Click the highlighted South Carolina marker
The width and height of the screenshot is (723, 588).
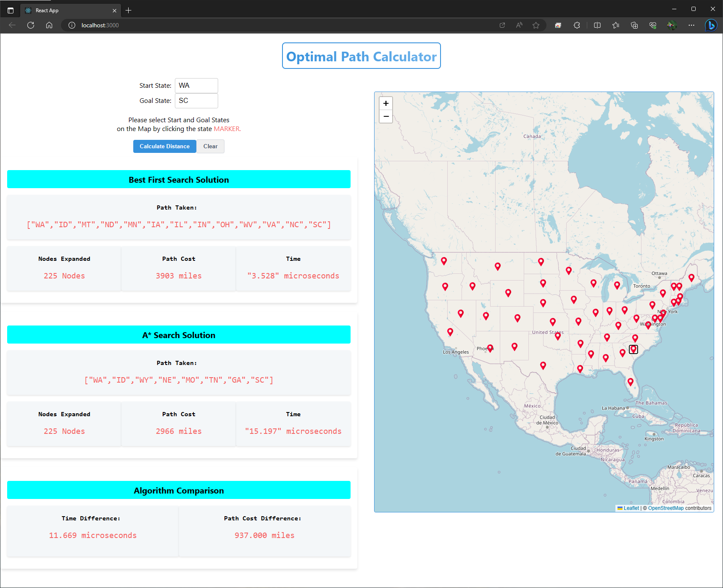point(633,349)
